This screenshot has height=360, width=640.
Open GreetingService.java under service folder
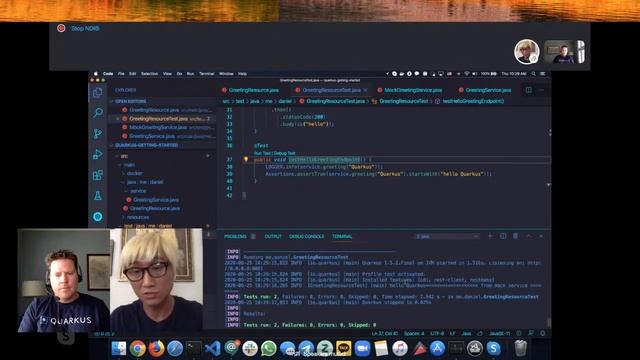click(156, 200)
